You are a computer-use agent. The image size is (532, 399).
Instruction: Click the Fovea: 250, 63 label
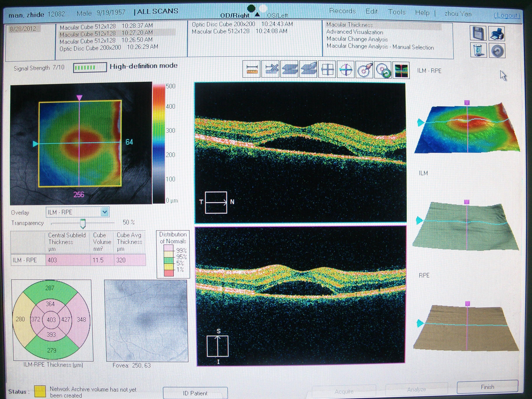tap(132, 365)
